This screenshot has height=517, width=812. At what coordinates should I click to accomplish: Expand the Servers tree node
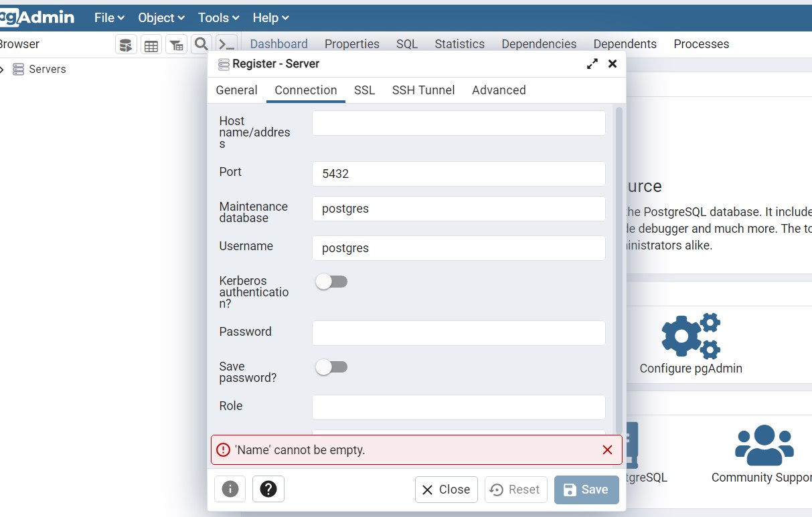click(x=3, y=69)
